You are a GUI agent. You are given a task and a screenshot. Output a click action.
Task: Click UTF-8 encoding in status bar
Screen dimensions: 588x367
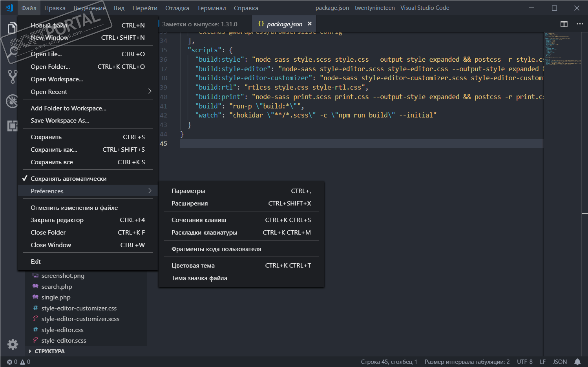524,362
